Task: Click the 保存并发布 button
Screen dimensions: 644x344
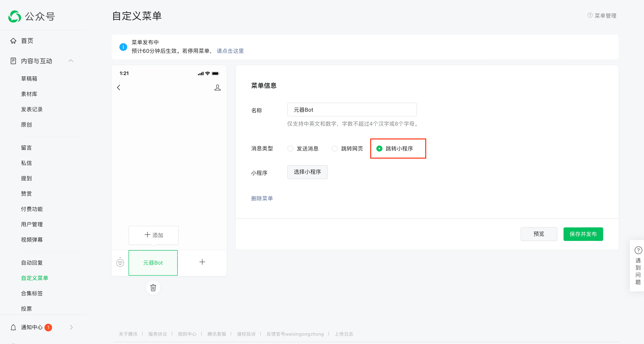Action: click(583, 234)
